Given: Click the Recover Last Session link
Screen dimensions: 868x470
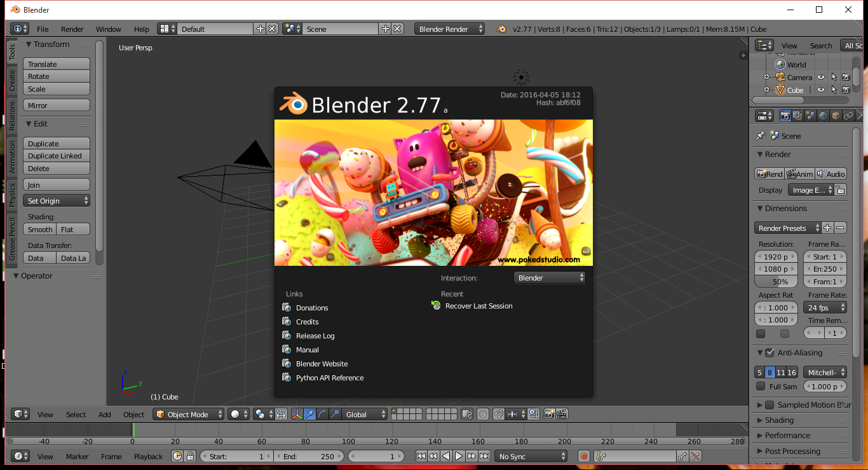Looking at the screenshot, I should coord(478,306).
